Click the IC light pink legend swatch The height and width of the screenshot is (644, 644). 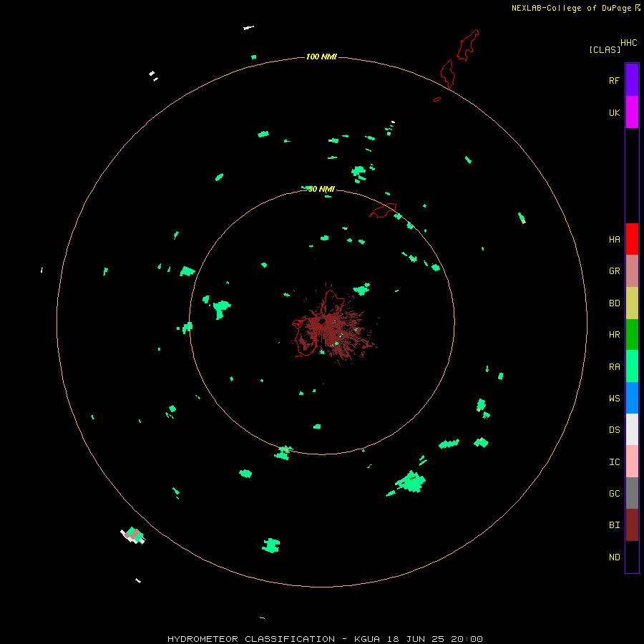pyautogui.click(x=632, y=462)
